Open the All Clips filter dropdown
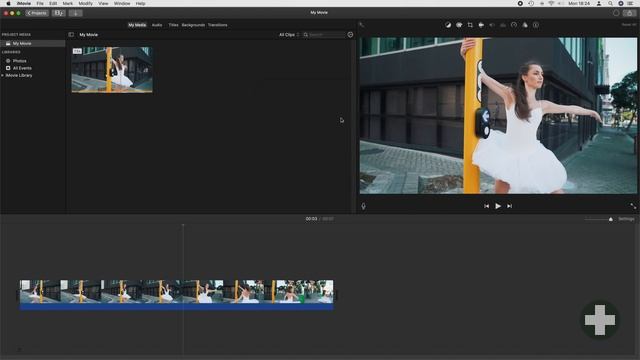The height and width of the screenshot is (360, 640). [289, 35]
